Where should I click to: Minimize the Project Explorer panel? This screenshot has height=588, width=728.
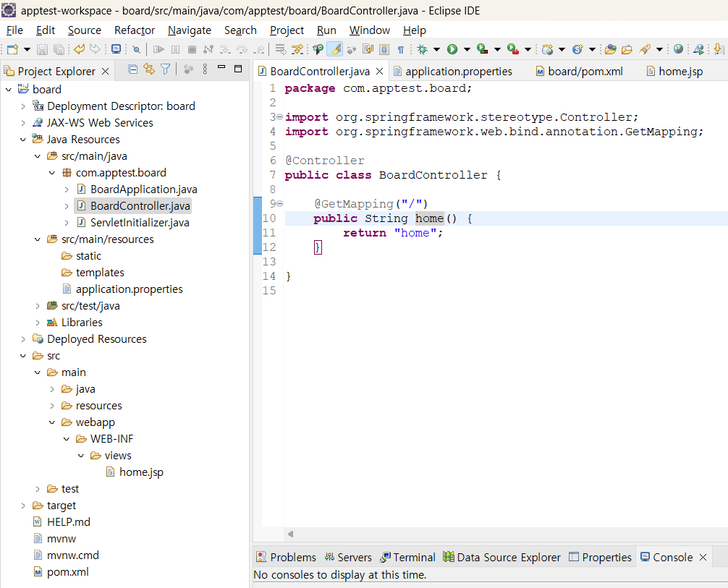221,68
